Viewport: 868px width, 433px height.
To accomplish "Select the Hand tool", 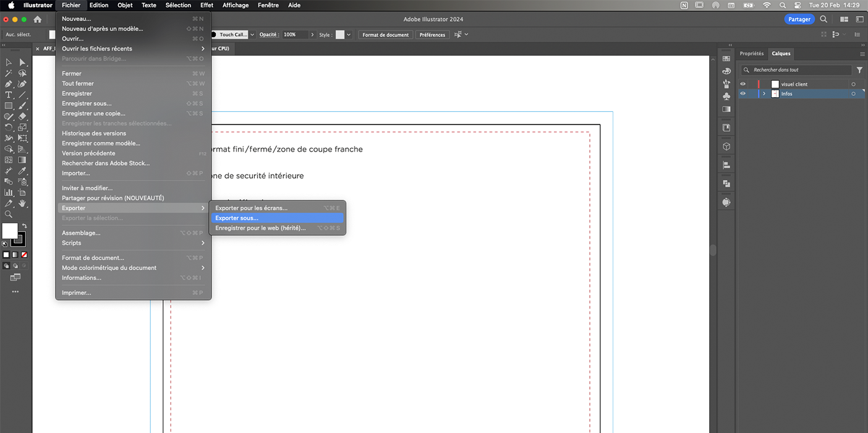I will [x=22, y=203].
